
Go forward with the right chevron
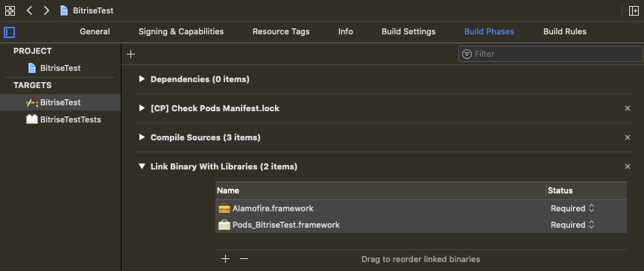tap(46, 10)
